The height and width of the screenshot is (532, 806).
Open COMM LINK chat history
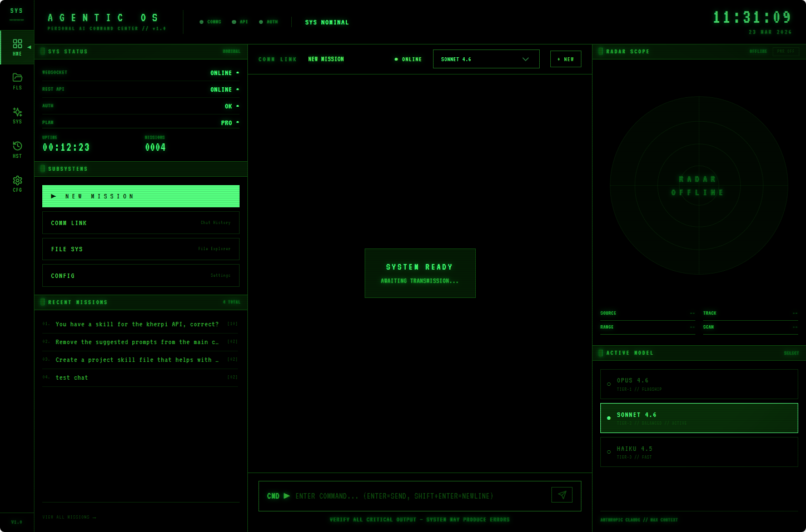click(141, 223)
